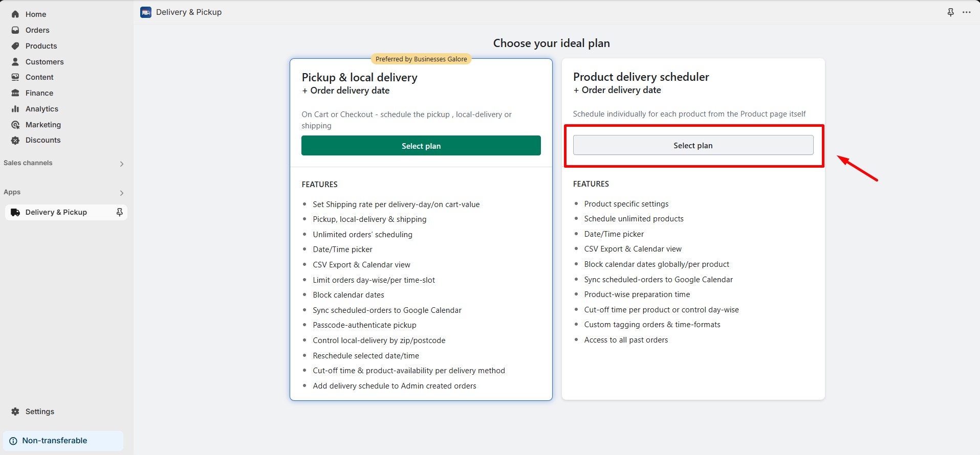
Task: Click the Finance bank icon
Action: [15, 93]
